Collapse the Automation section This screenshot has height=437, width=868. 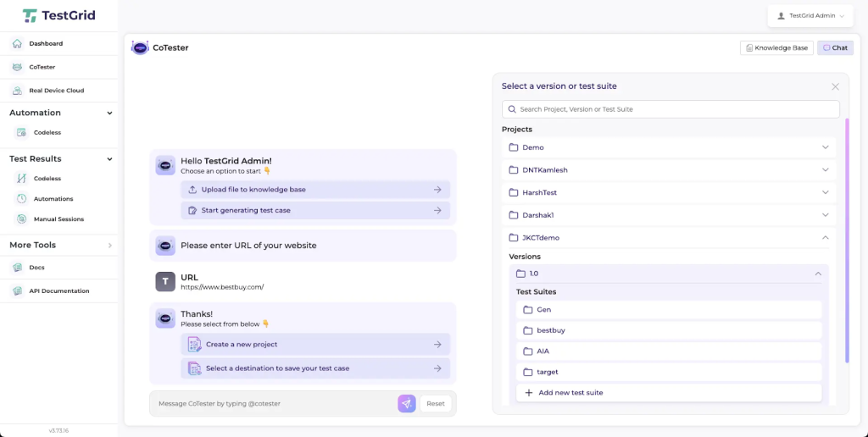(x=109, y=113)
